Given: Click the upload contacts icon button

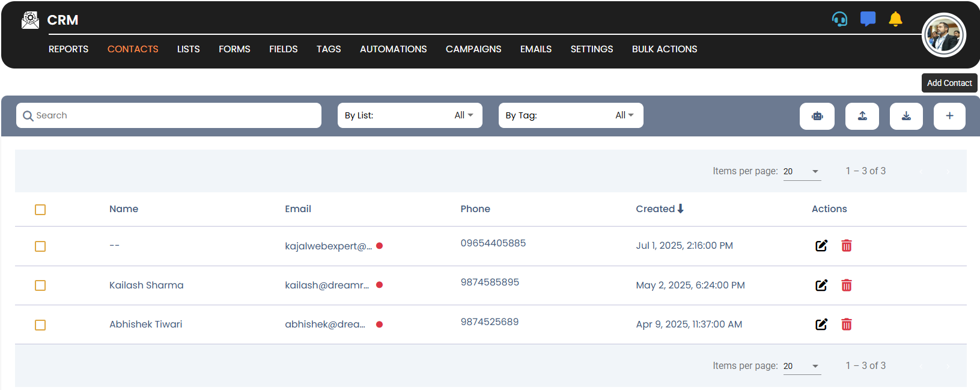Looking at the screenshot, I should [862, 116].
